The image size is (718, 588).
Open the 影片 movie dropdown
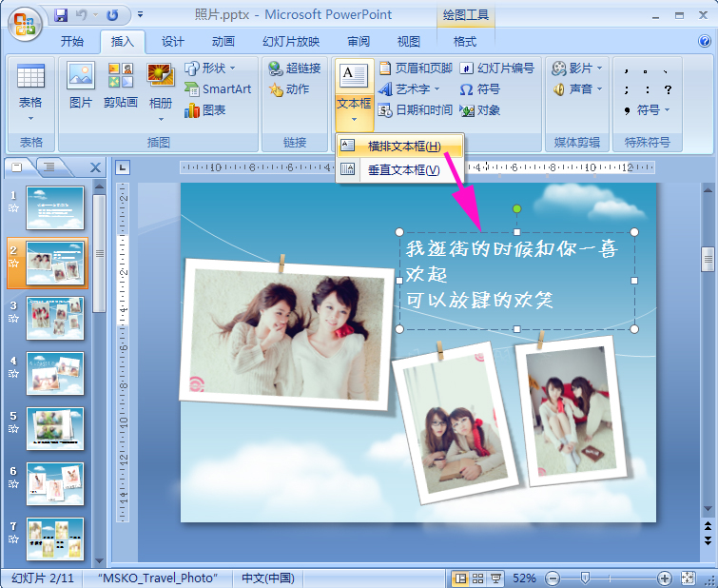pyautogui.click(x=577, y=69)
